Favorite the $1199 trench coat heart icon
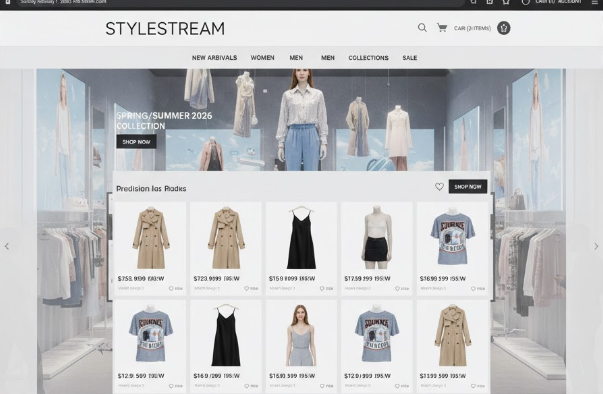 pyautogui.click(x=473, y=386)
